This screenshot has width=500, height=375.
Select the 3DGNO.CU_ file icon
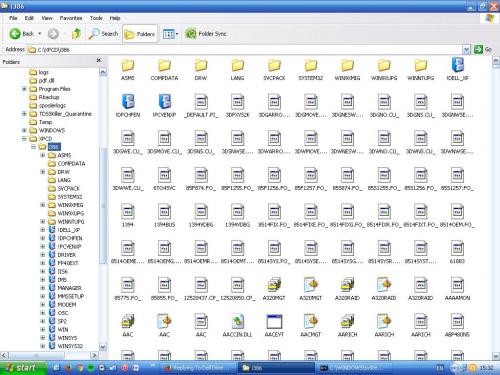384,102
